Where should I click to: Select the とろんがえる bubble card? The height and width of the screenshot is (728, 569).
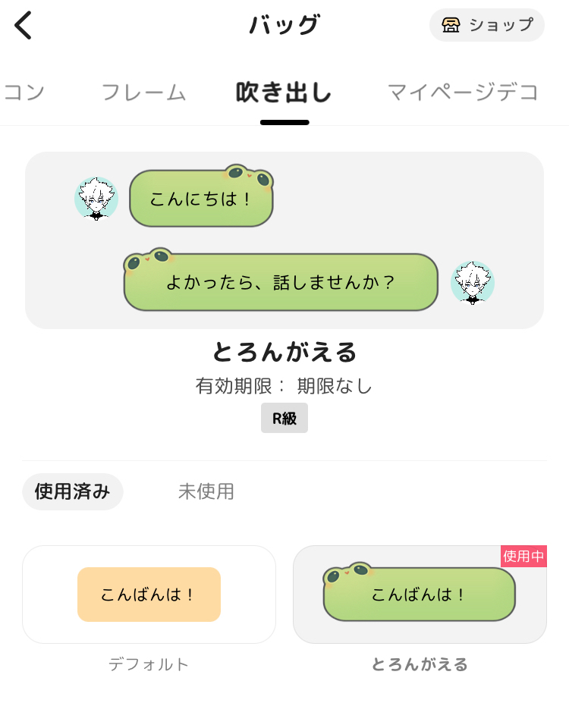[420, 595]
